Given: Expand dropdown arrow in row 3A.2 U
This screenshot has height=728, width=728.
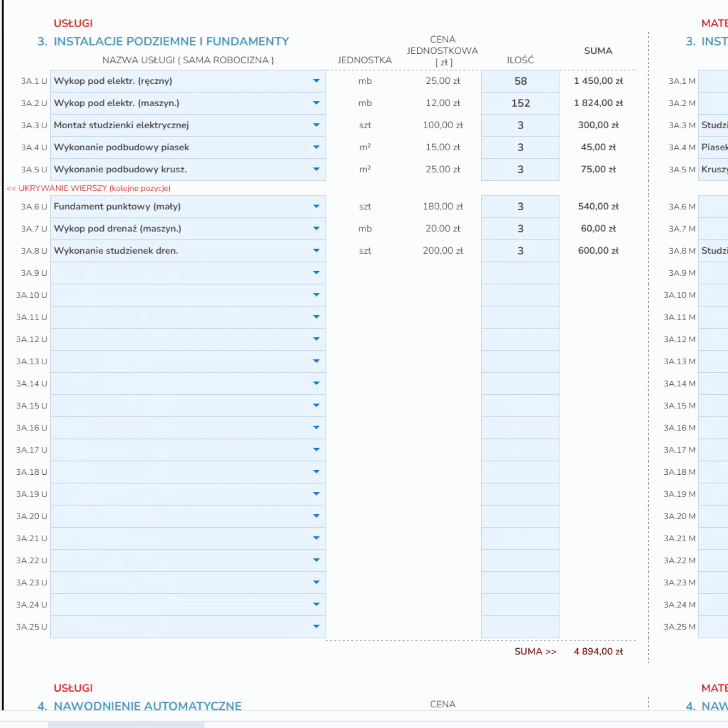Looking at the screenshot, I should (x=316, y=103).
